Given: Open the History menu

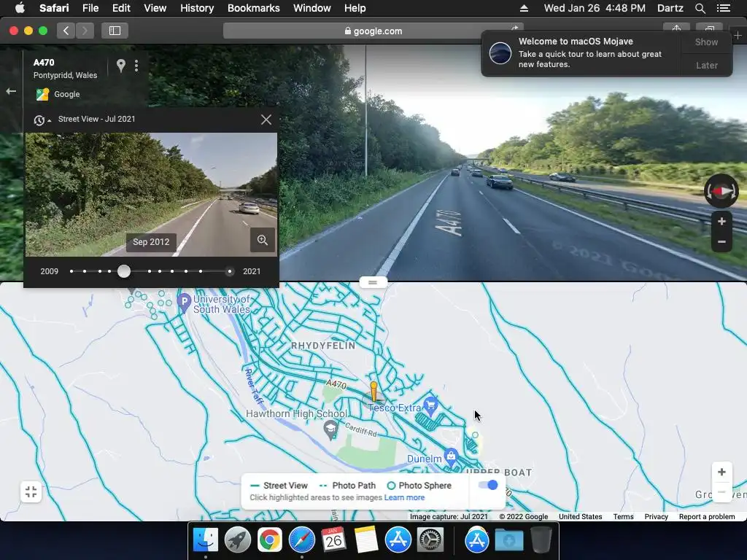Looking at the screenshot, I should coord(197,8).
